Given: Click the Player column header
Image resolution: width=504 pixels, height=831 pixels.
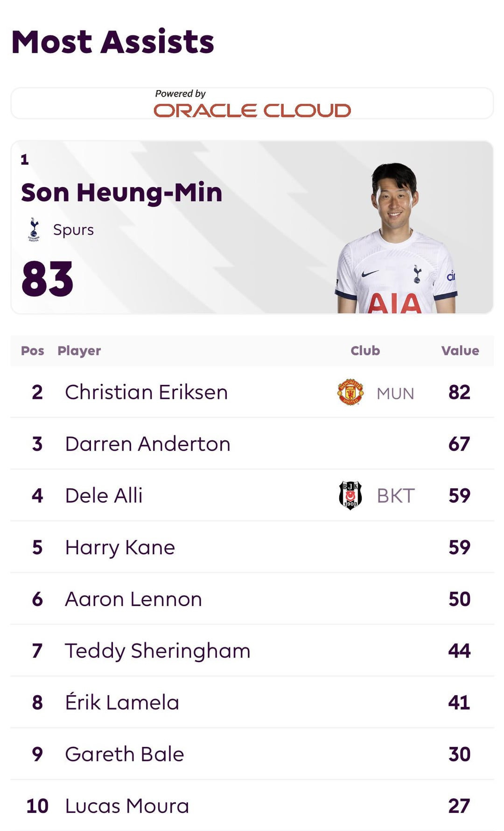Looking at the screenshot, I should [x=79, y=351].
